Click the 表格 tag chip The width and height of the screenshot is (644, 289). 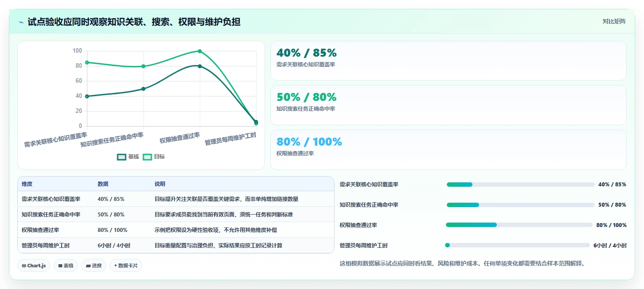[x=66, y=266]
